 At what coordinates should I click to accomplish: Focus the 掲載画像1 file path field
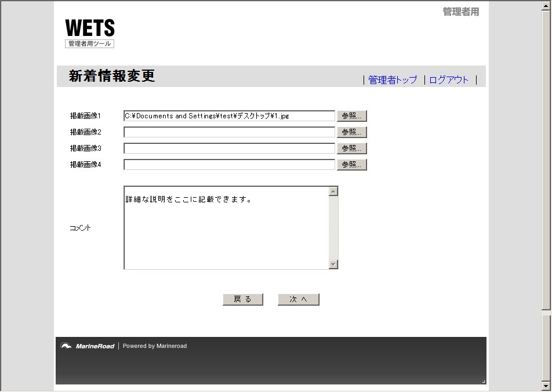pyautogui.click(x=229, y=116)
